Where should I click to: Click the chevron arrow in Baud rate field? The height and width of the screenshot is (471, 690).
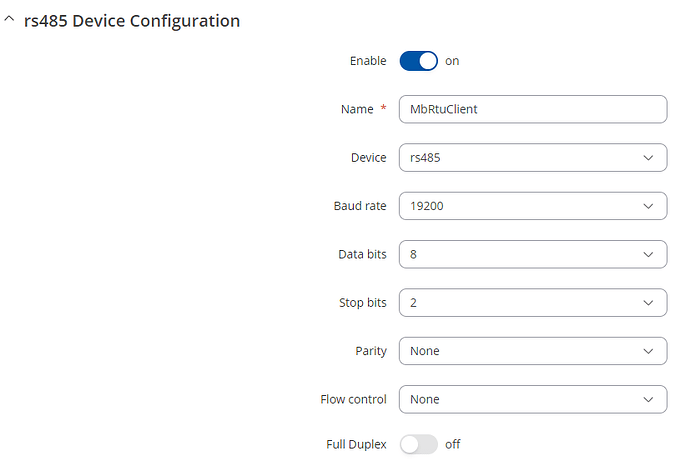[648, 206]
